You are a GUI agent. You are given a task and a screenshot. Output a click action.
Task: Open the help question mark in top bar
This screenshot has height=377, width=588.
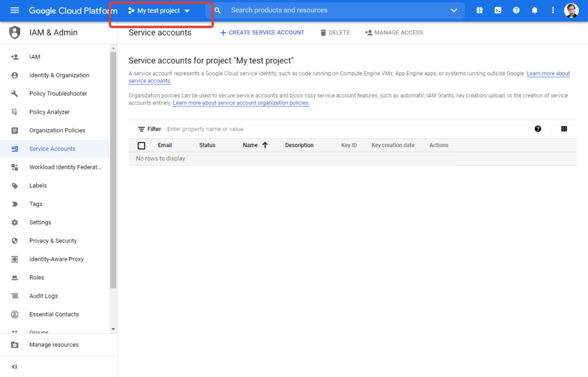(x=516, y=10)
